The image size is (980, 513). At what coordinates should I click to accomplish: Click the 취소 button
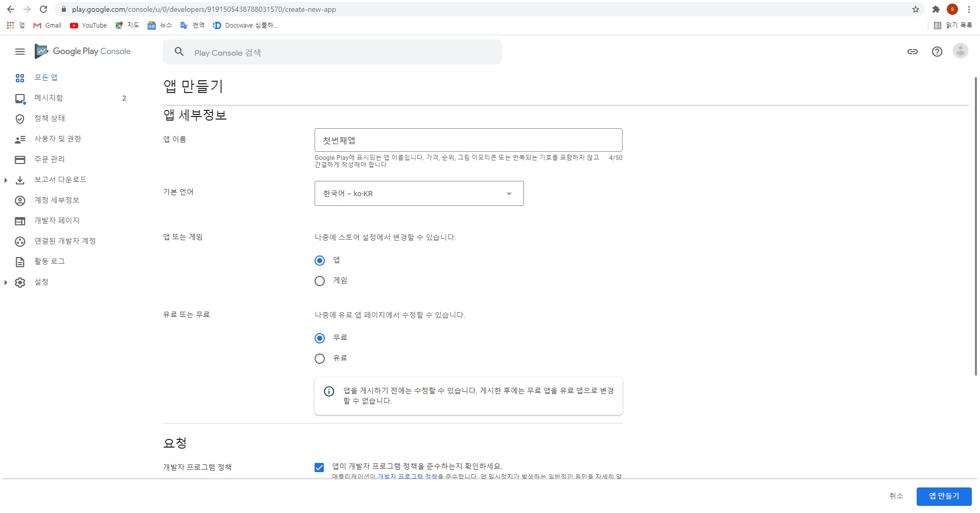[x=896, y=496]
